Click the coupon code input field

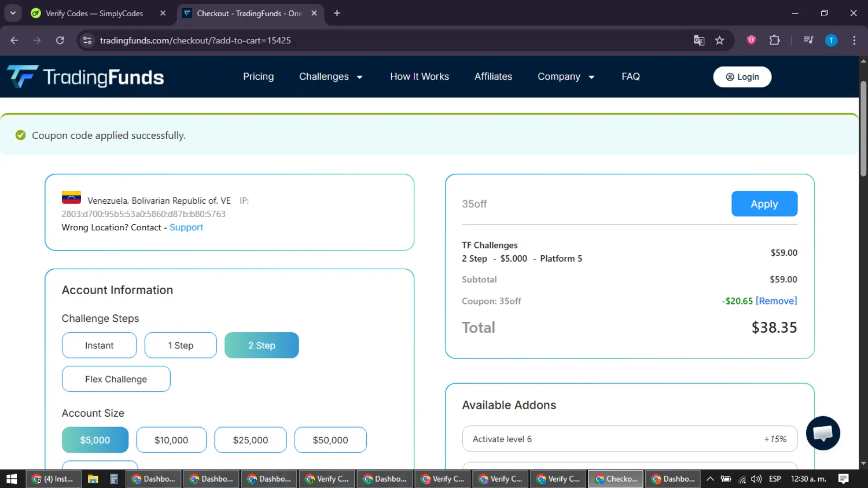click(x=593, y=204)
